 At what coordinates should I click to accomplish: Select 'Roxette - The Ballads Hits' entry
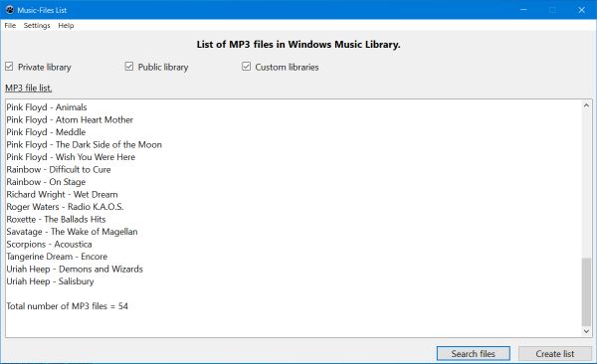pos(56,220)
